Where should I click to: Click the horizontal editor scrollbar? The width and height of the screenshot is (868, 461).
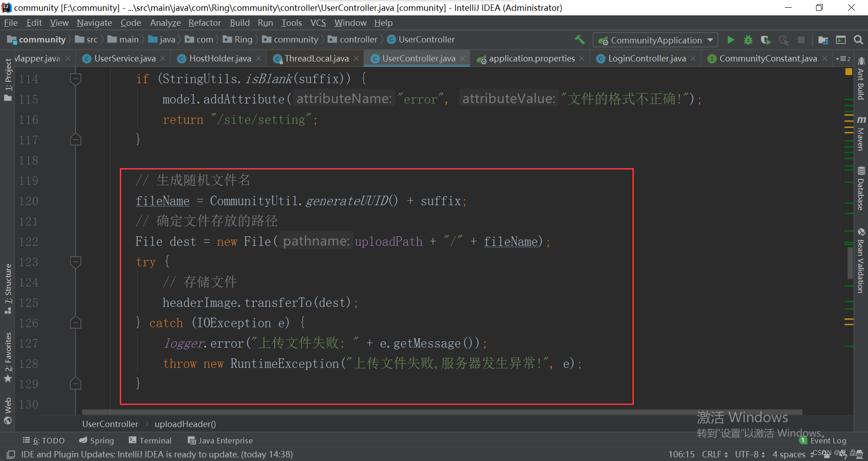tap(442, 412)
